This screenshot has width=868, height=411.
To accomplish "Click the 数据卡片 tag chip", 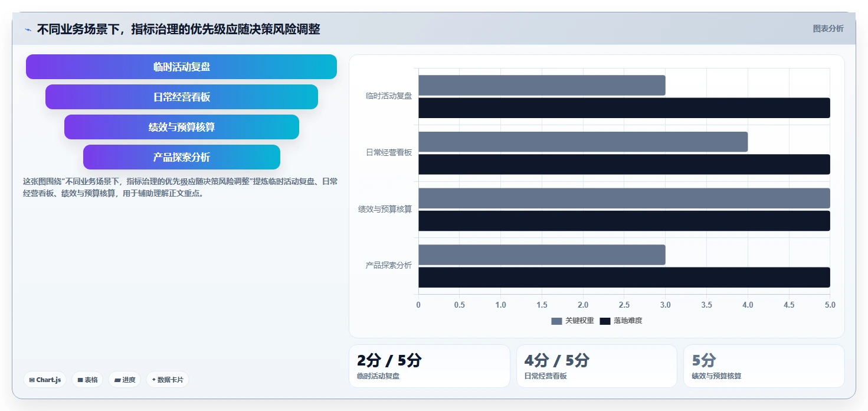I will click(168, 380).
